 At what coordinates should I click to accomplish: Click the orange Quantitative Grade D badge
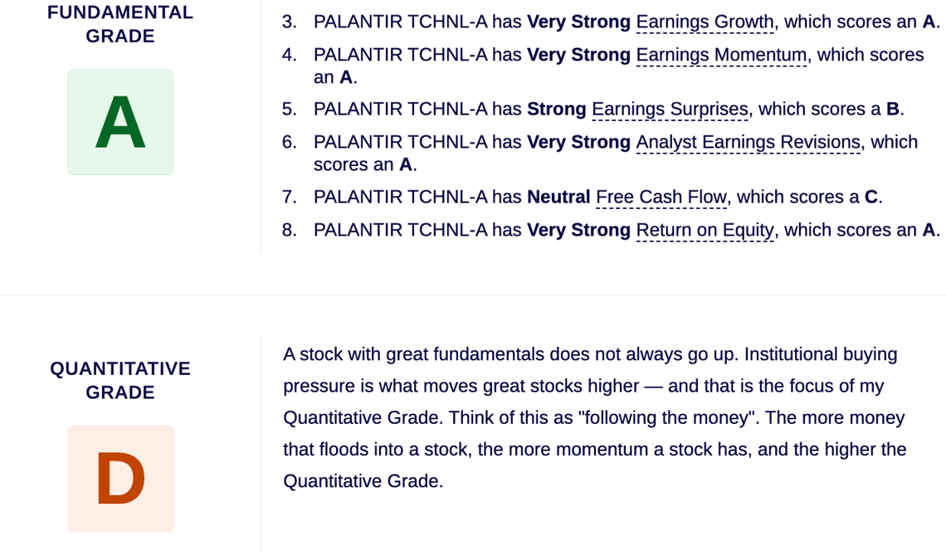pyautogui.click(x=120, y=480)
